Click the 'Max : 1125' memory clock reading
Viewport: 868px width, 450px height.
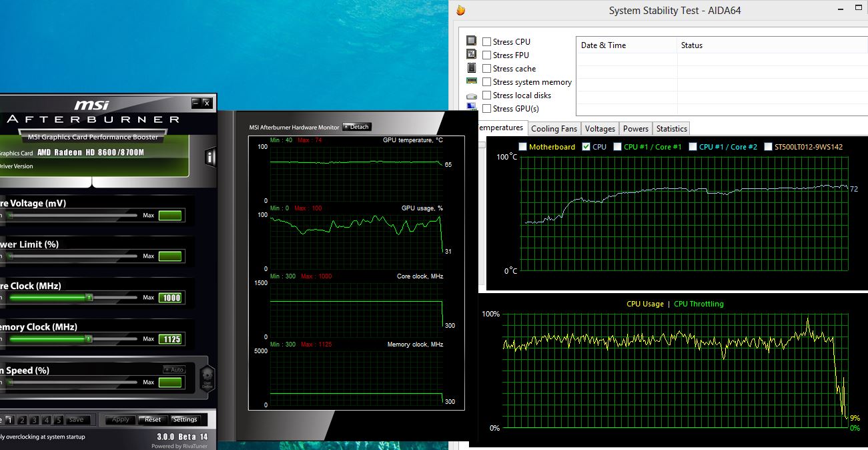point(316,345)
